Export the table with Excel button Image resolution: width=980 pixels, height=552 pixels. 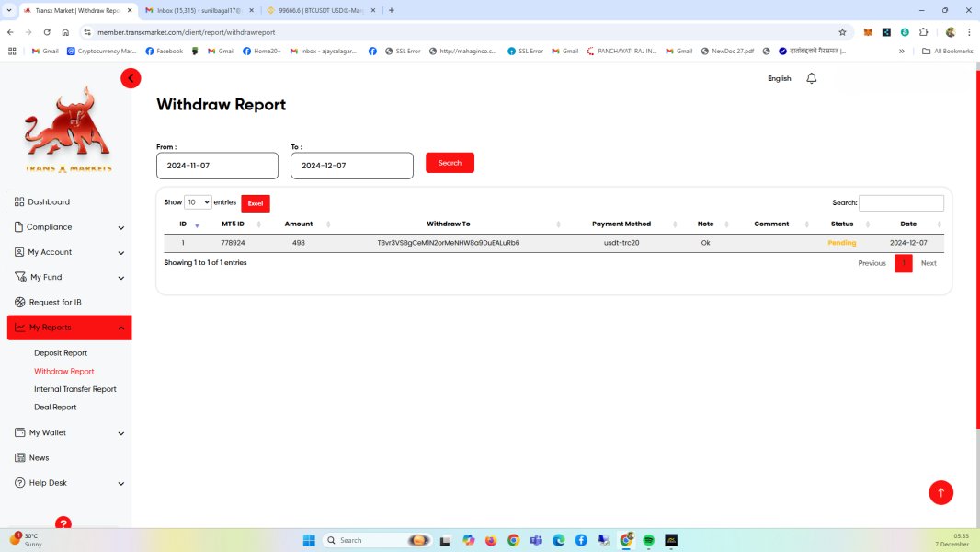tap(256, 203)
